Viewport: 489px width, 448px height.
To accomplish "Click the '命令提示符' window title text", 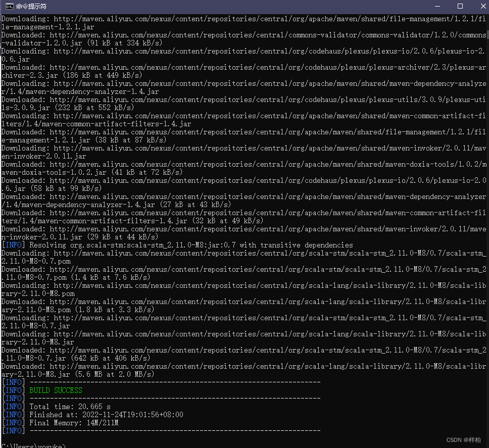I will pos(31,6).
